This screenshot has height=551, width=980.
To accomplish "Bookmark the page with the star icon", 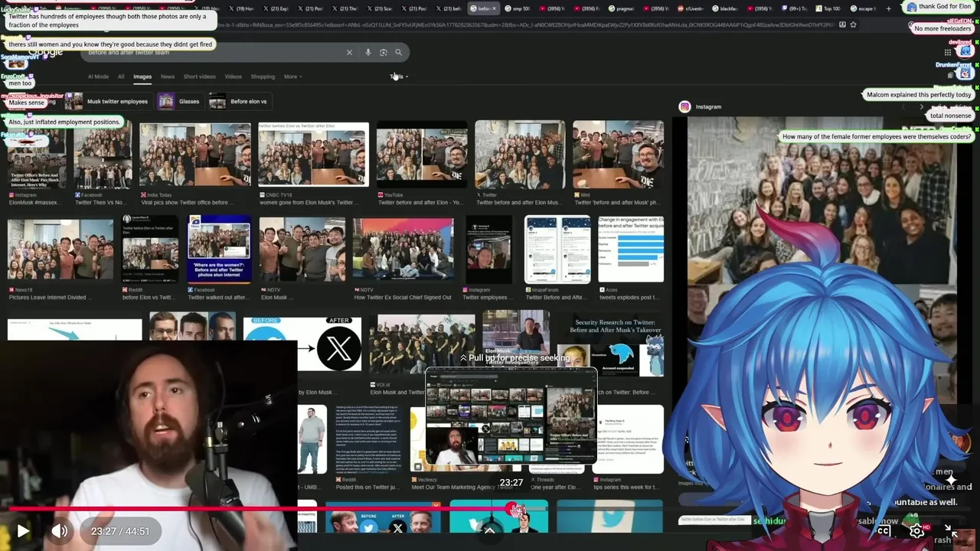I will tap(853, 24).
